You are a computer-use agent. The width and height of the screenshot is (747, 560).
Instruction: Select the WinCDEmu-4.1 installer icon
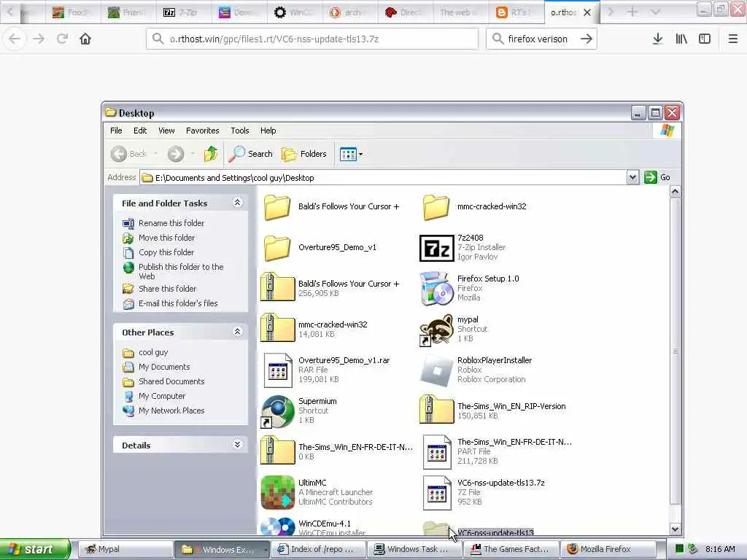(x=278, y=526)
